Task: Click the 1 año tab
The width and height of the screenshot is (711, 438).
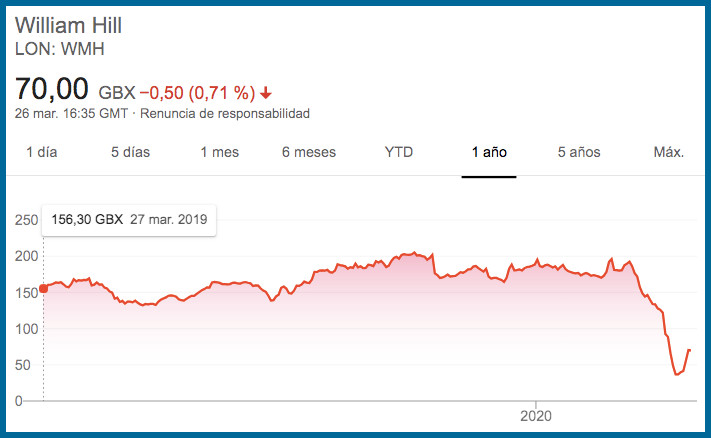Action: 489,152
